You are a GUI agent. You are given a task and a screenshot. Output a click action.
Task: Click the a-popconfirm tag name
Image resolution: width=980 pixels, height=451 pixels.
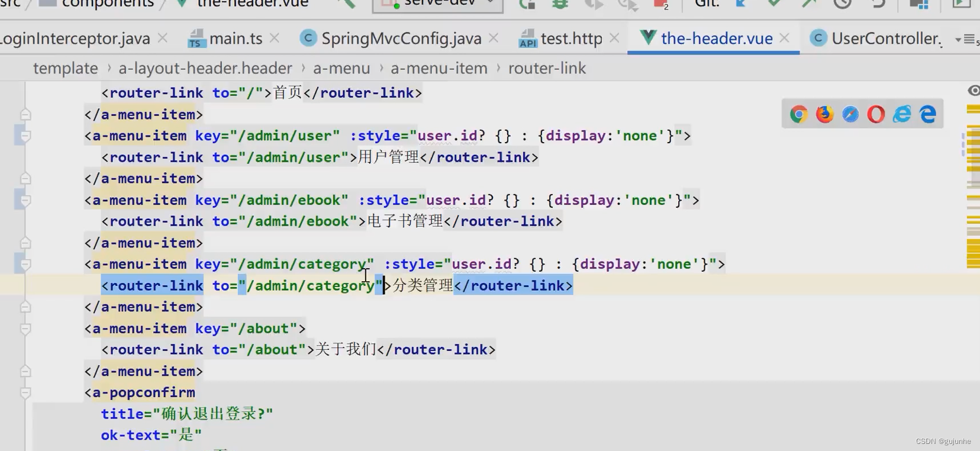144,393
